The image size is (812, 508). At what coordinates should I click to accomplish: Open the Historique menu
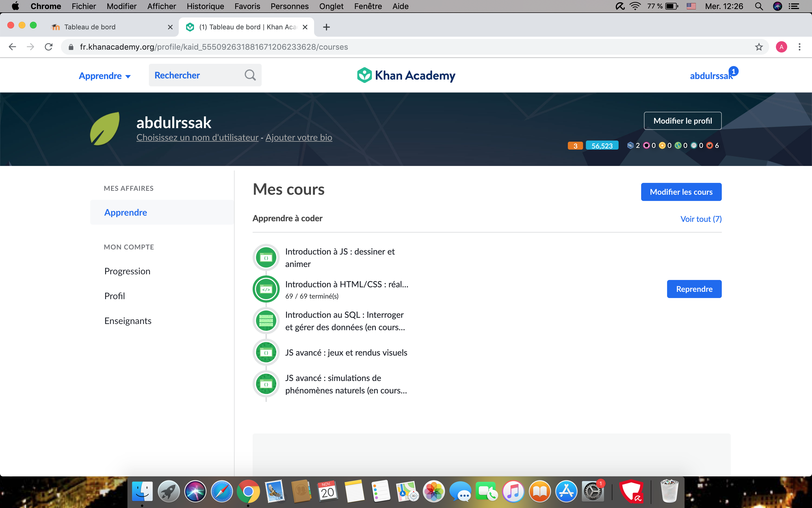(205, 6)
